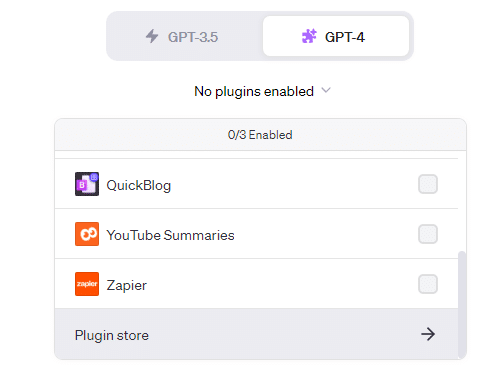
Task: Click the Zapier logo icon
Action: point(87,284)
